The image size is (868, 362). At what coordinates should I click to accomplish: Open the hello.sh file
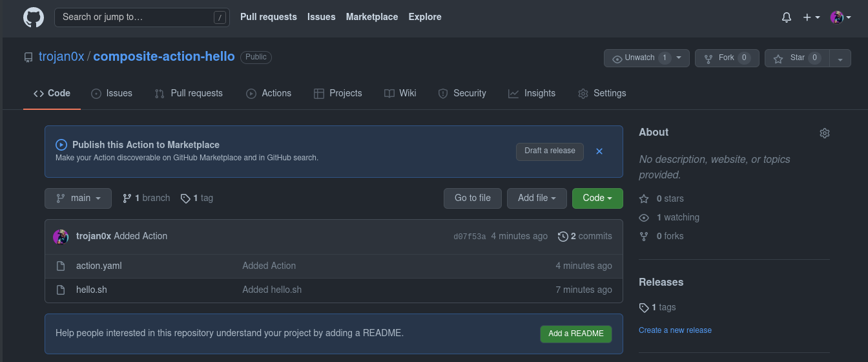coord(92,290)
